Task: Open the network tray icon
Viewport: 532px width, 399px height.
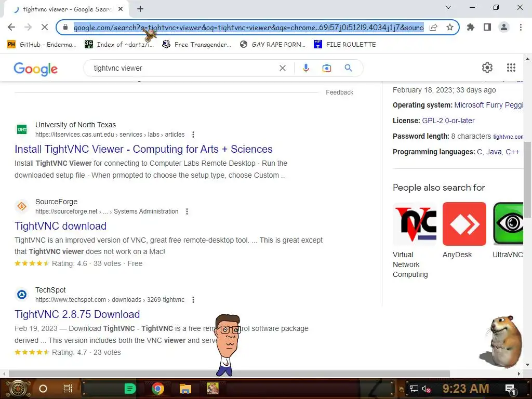Action: [414, 389]
